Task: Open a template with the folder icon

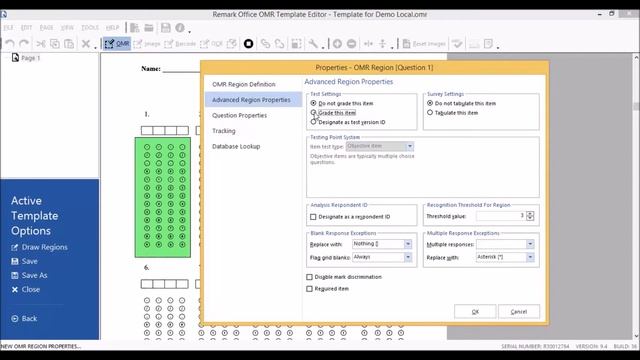Action: click(149, 28)
